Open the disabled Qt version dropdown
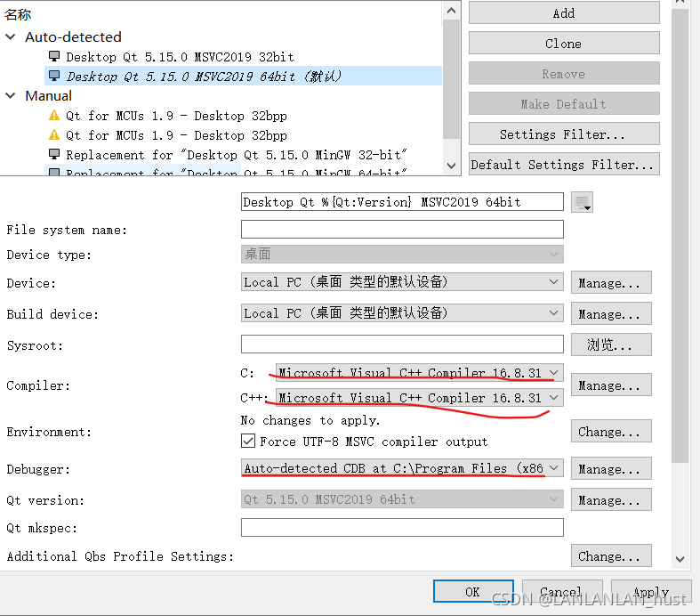This screenshot has width=700, height=616. 402,499
